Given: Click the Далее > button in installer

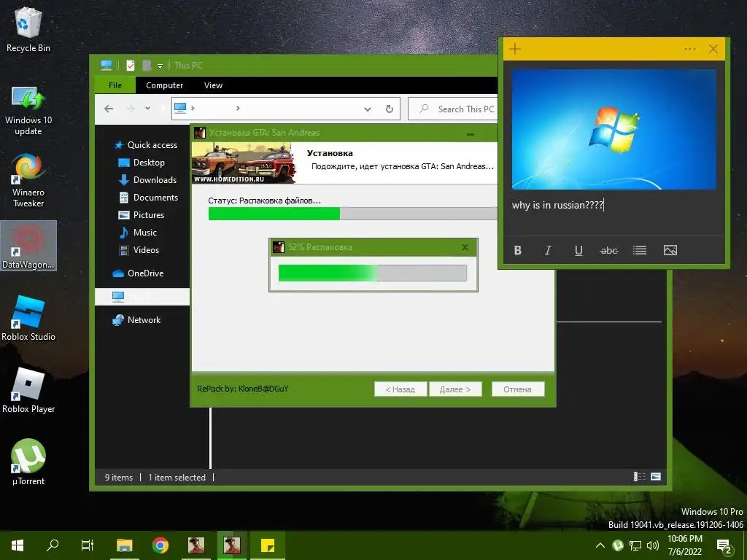Looking at the screenshot, I should coord(455,389).
